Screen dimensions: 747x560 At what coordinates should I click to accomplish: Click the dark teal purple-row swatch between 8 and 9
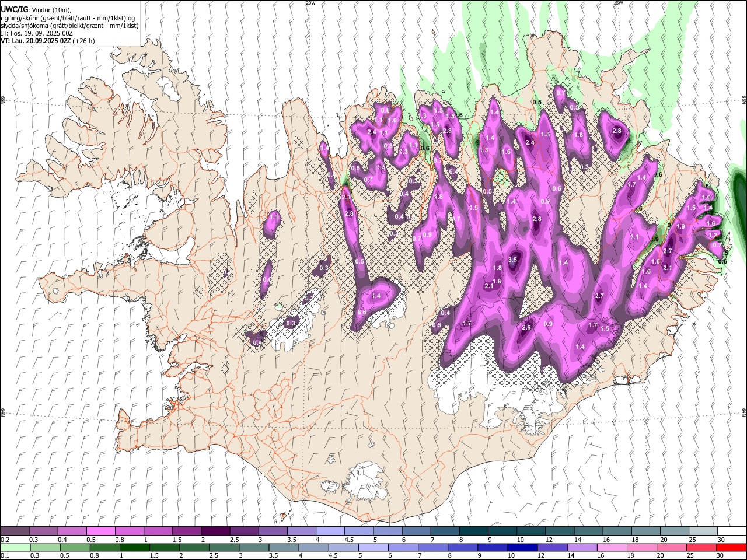(473, 531)
